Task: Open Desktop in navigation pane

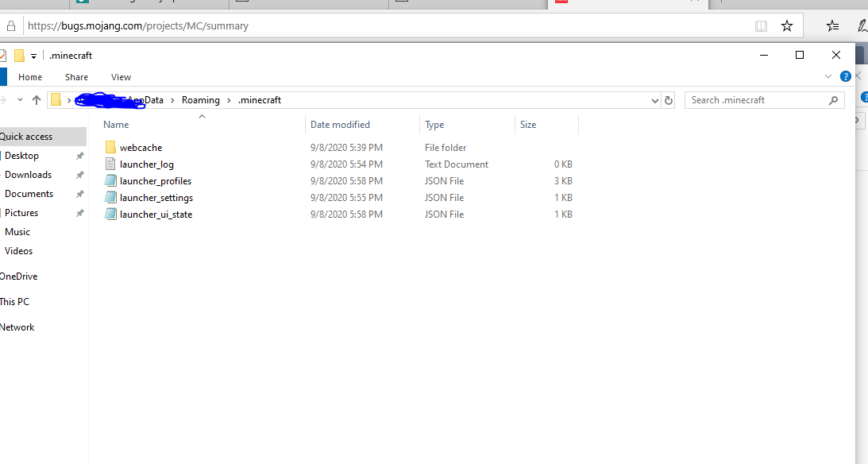Action: tap(21, 156)
